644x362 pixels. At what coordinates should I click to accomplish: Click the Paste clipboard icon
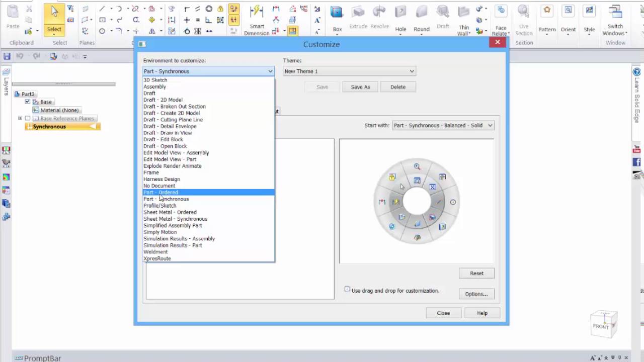[x=13, y=12]
